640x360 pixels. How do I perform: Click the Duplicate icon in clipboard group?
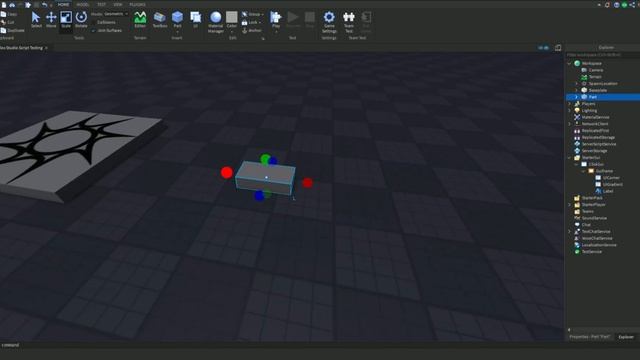[x=3, y=31]
